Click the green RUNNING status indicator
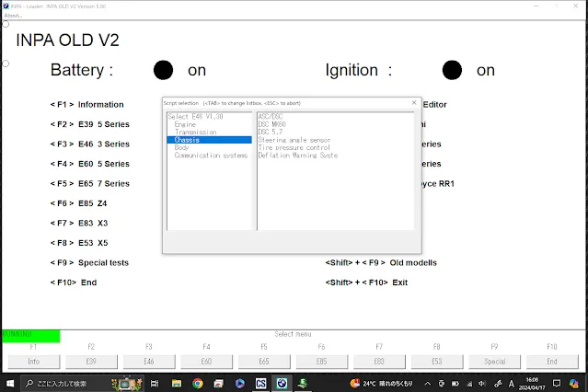The height and width of the screenshot is (392, 588). tap(30, 336)
